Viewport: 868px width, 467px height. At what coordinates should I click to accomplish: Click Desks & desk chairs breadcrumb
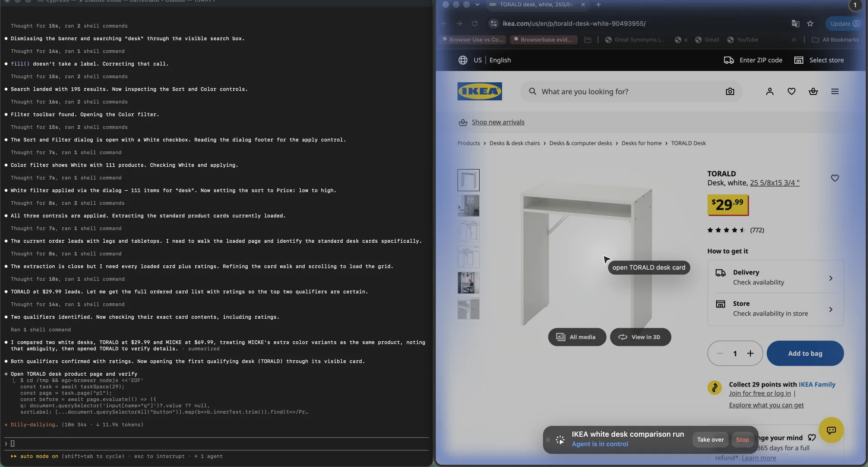[x=514, y=143]
